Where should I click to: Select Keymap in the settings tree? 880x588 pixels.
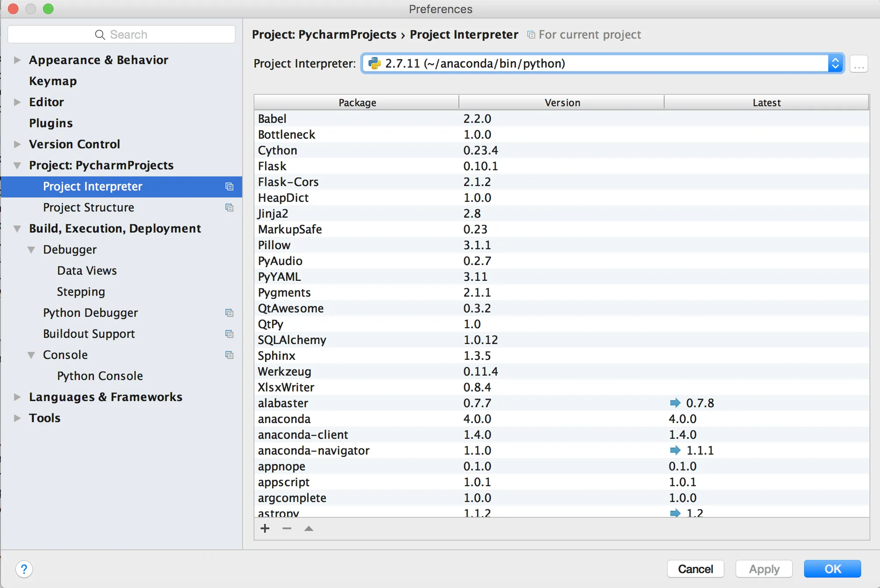click(53, 81)
